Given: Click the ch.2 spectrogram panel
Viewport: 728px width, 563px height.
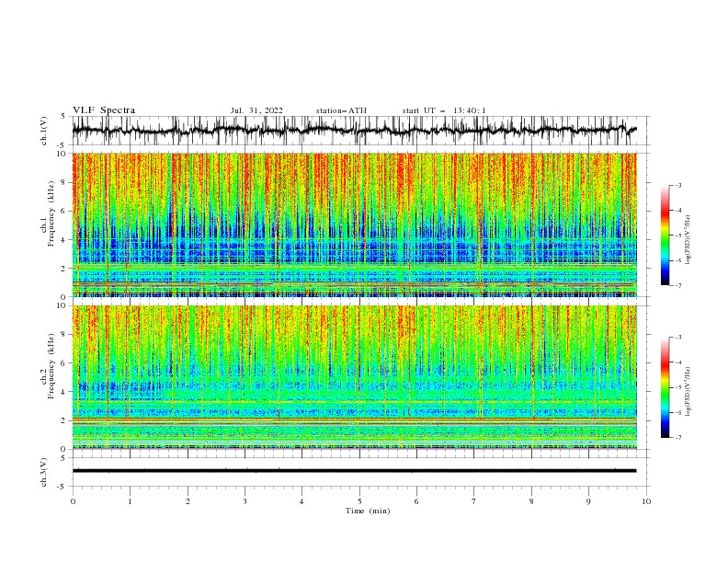Looking at the screenshot, I should [355, 377].
